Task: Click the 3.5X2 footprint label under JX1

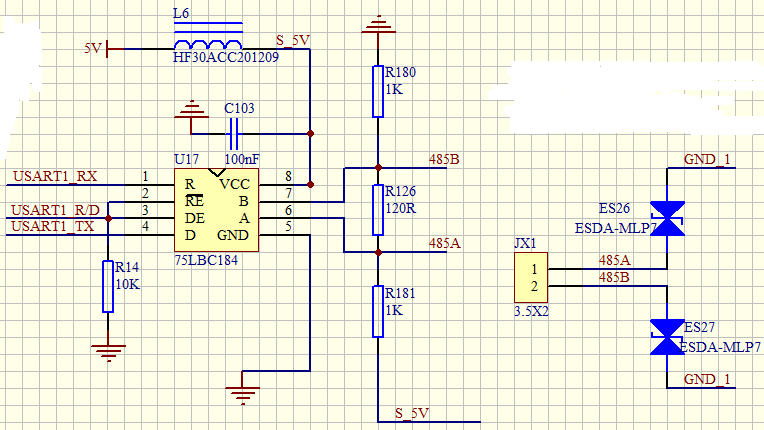Action: pyautogui.click(x=531, y=310)
